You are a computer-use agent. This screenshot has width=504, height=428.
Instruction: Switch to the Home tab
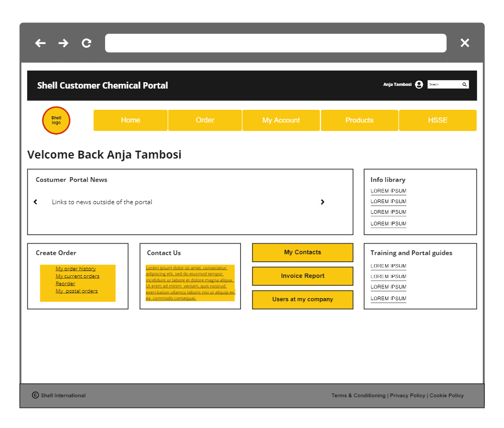[x=130, y=120]
